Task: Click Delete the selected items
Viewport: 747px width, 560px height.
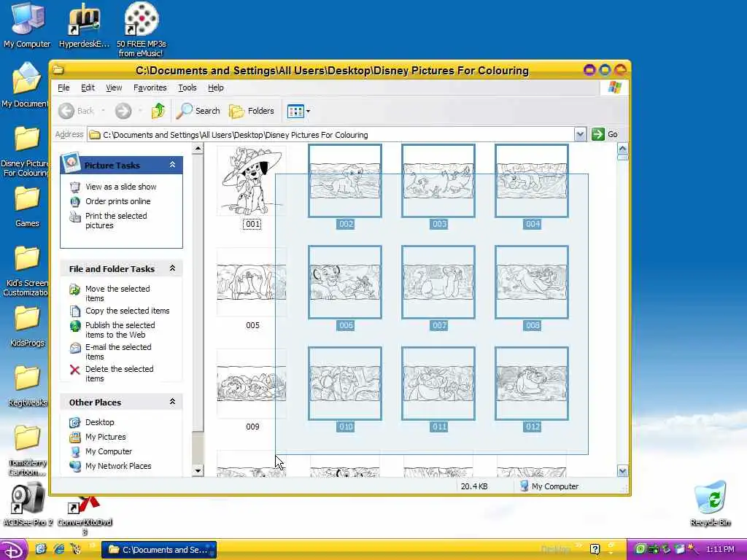Action: [119, 374]
